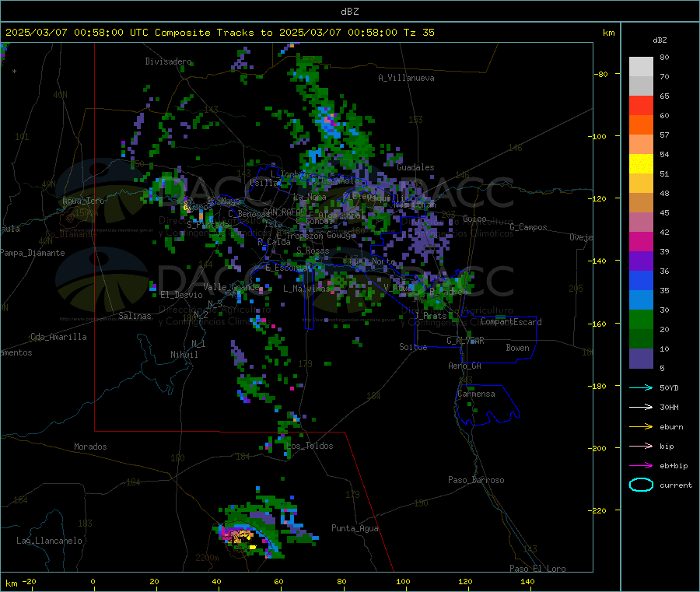
Task: Select the 51-54 dBZ yellow color band
Action: pyautogui.click(x=641, y=164)
